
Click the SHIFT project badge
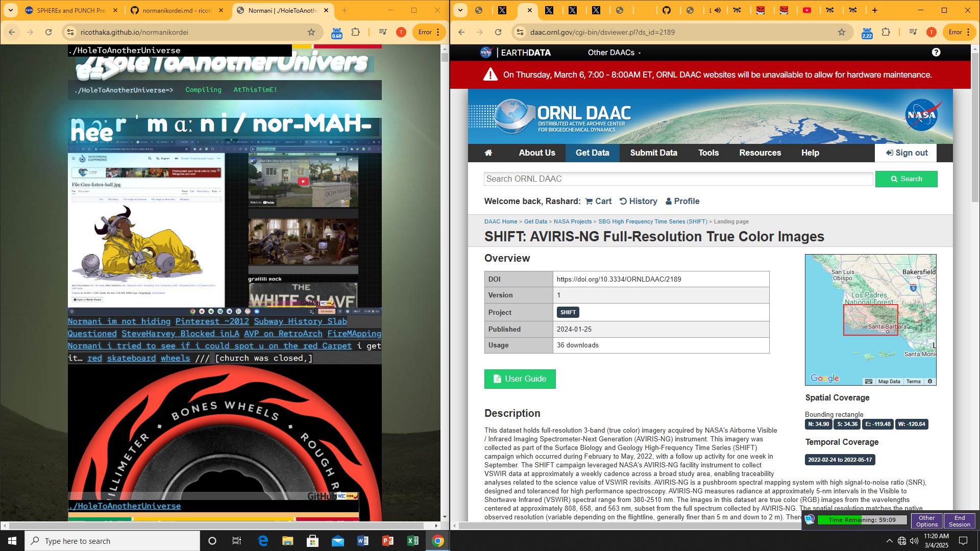click(568, 312)
